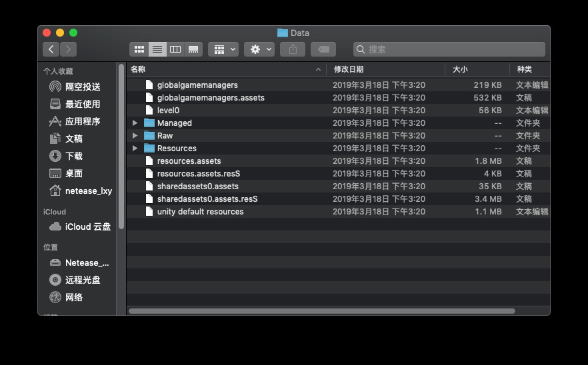Switch to column view in toolbar

[x=175, y=49]
